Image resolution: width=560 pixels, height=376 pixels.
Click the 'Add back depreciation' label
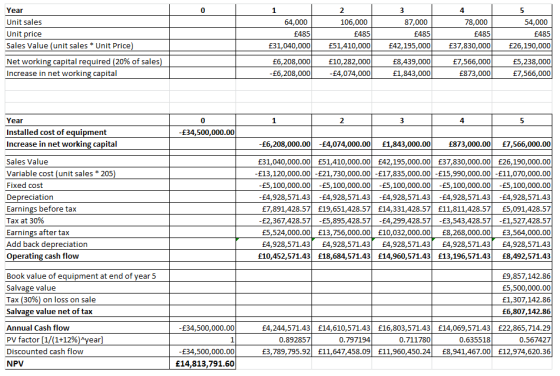(x=47, y=244)
